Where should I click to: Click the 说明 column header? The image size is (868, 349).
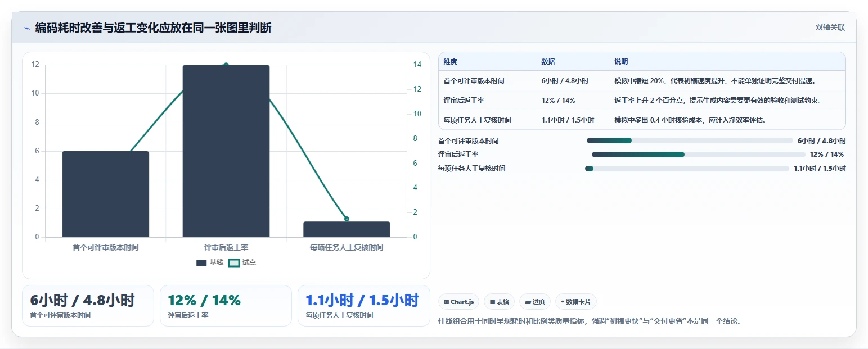coord(621,62)
